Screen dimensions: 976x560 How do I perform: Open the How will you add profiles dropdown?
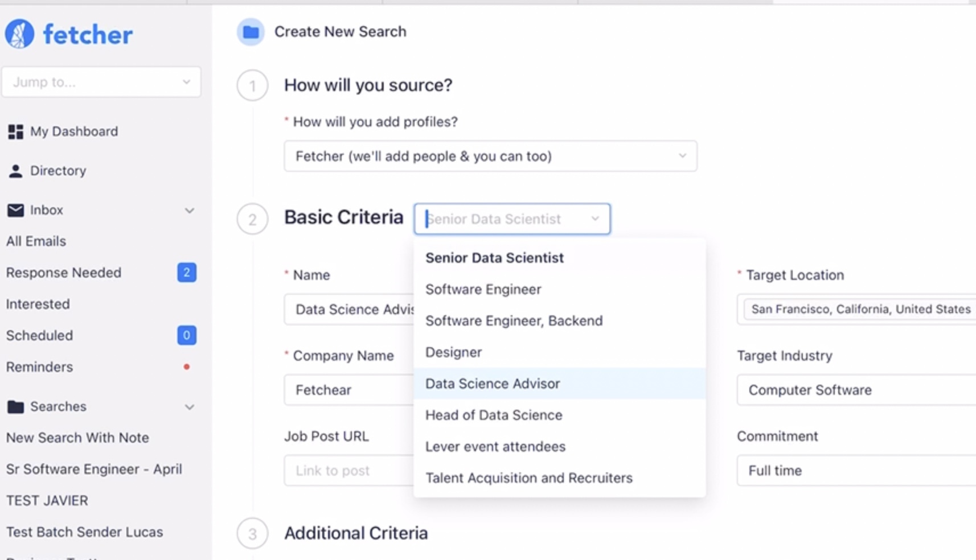(x=490, y=156)
